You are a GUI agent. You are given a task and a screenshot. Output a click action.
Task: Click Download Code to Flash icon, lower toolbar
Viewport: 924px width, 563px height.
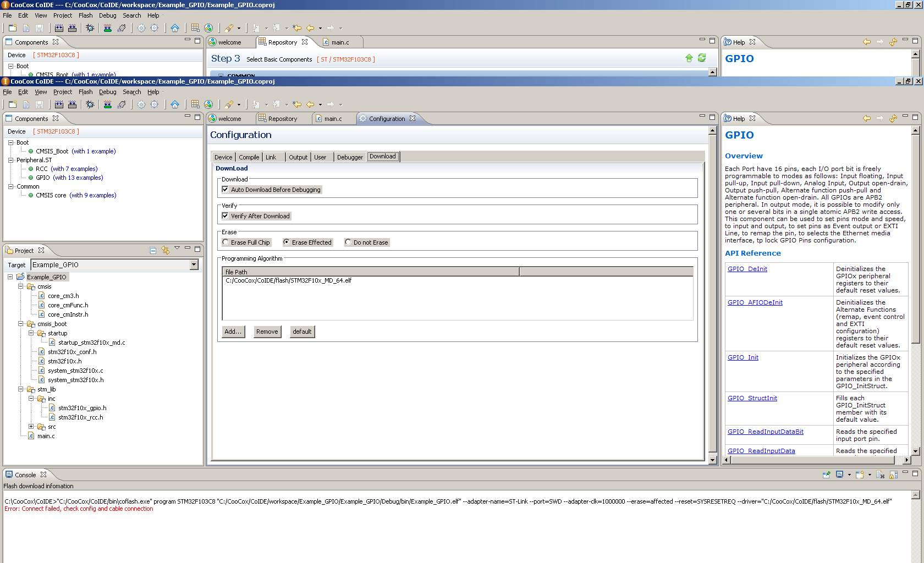[108, 104]
